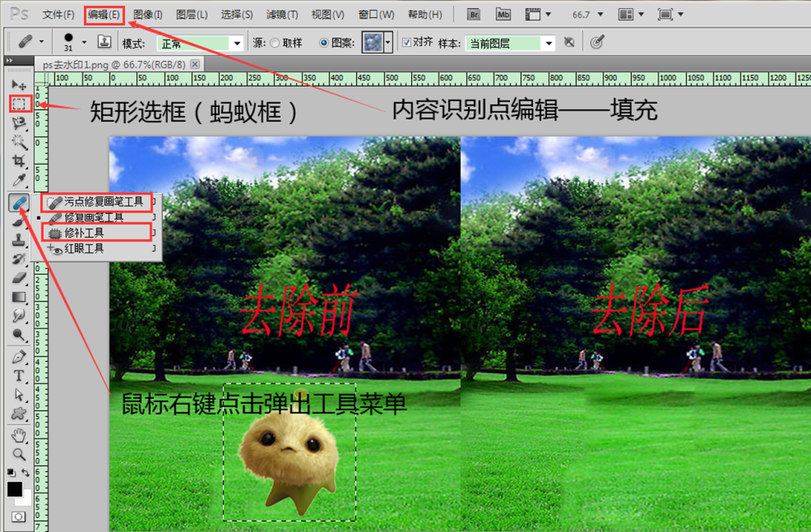This screenshot has width=811, height=532.
Task: Select the Move tool
Action: coord(18,84)
